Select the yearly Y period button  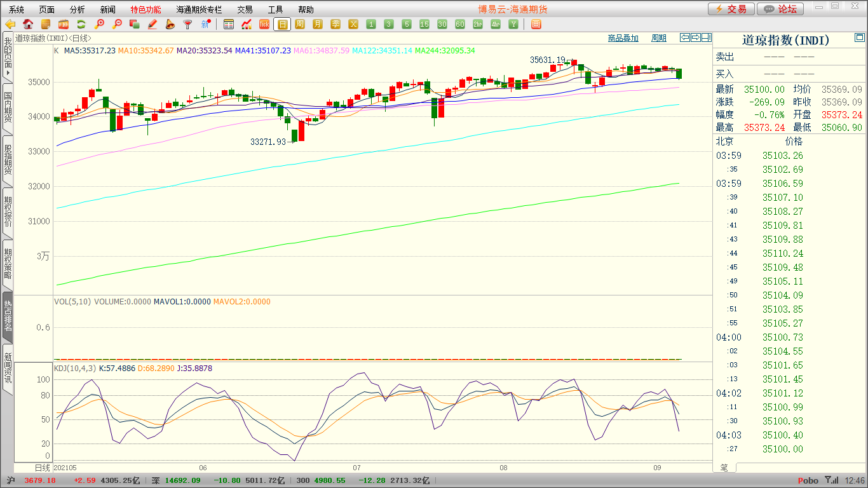(513, 24)
